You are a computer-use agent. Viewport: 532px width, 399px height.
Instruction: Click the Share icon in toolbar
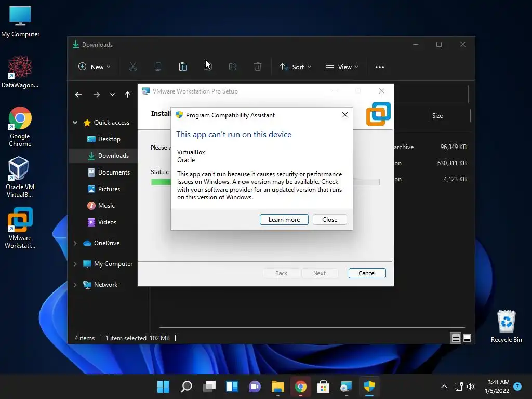tap(232, 67)
